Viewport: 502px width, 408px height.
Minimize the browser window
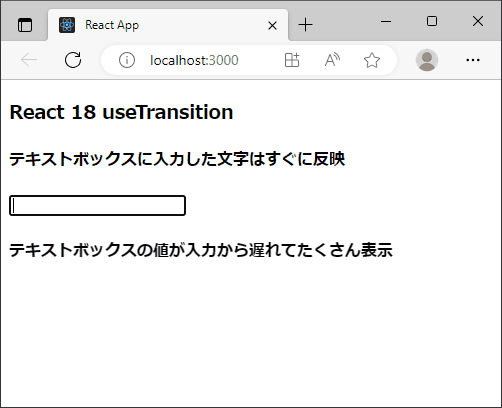[x=386, y=21]
